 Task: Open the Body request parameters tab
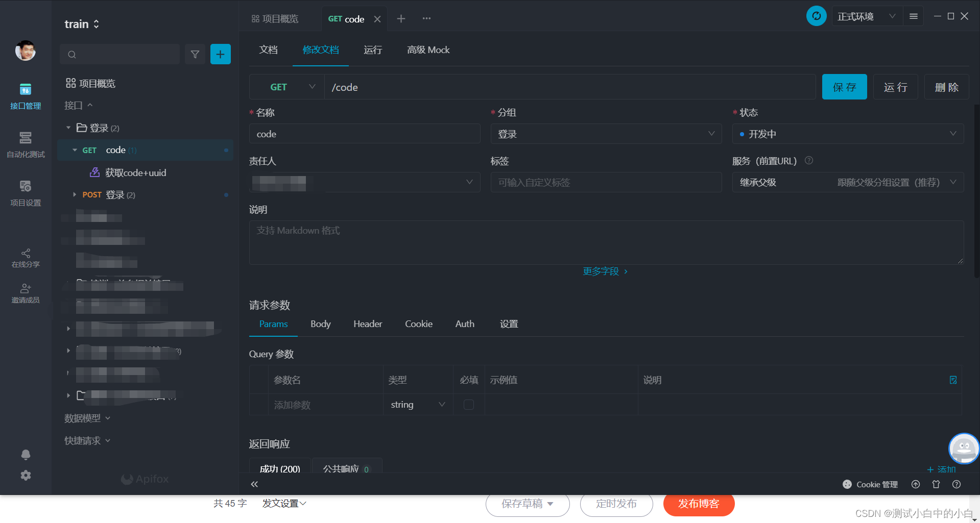pyautogui.click(x=320, y=323)
